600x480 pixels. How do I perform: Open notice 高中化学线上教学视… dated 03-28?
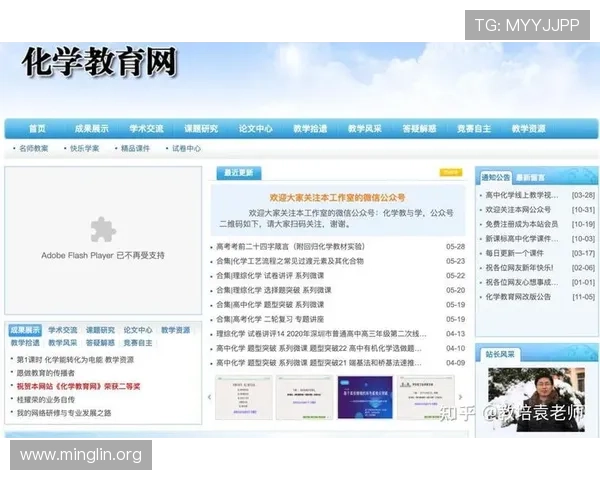click(x=522, y=195)
